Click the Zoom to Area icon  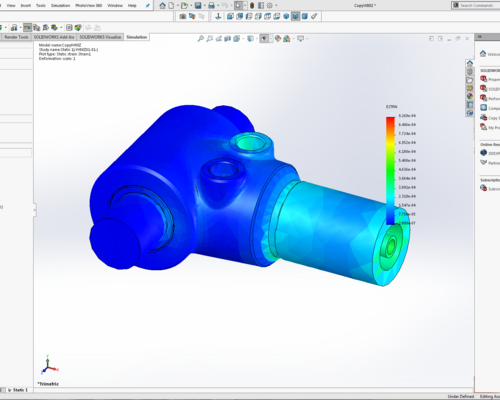pos(210,39)
